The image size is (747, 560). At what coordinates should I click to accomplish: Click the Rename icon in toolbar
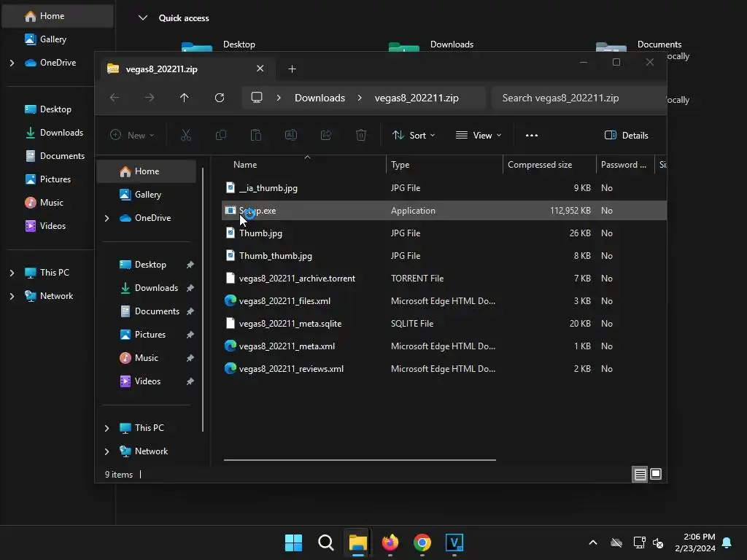[291, 135]
